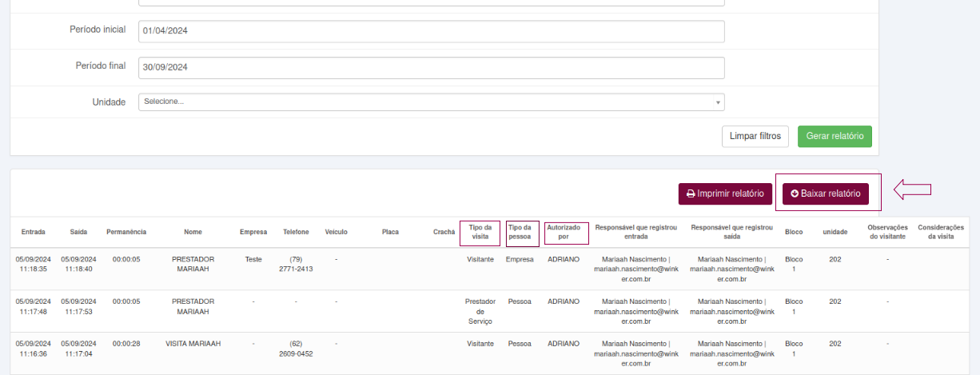Click the Empresa column header
This screenshot has width=980, height=375.
253,232
